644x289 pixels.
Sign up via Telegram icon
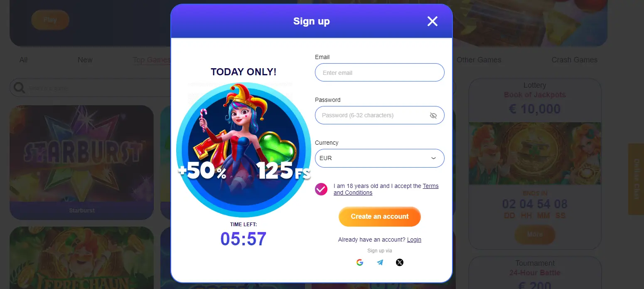pyautogui.click(x=380, y=262)
